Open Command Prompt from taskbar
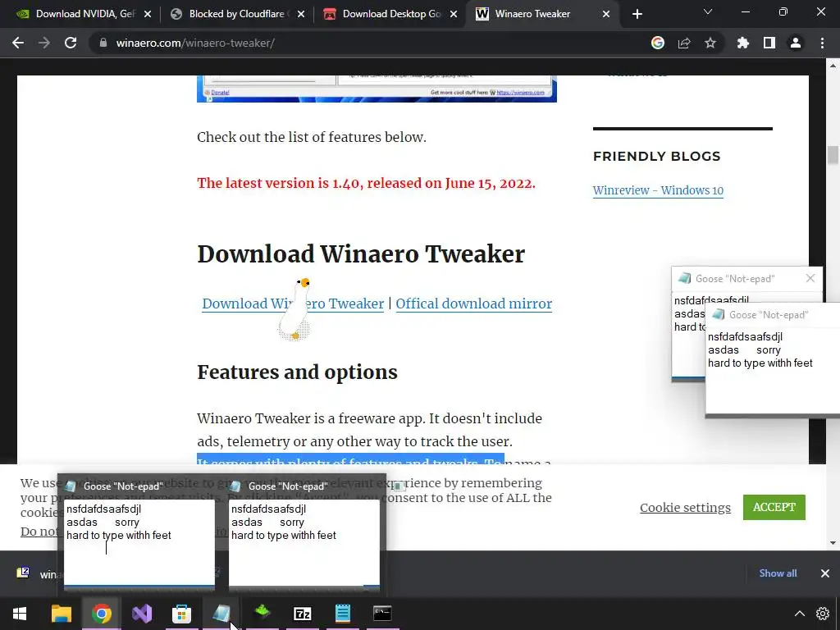This screenshot has width=840, height=630. pos(382,614)
